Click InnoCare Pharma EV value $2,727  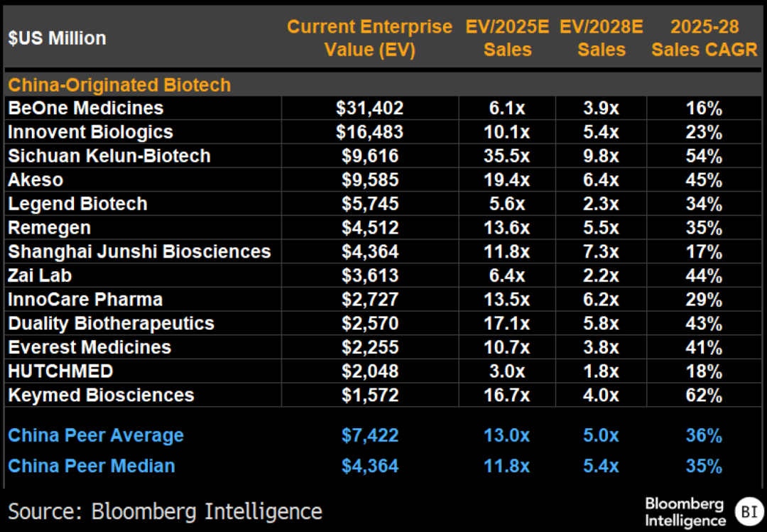370,300
